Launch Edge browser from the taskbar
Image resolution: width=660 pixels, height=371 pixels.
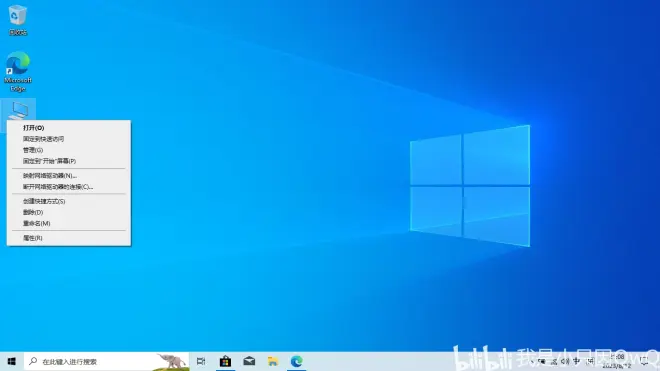(x=296, y=361)
